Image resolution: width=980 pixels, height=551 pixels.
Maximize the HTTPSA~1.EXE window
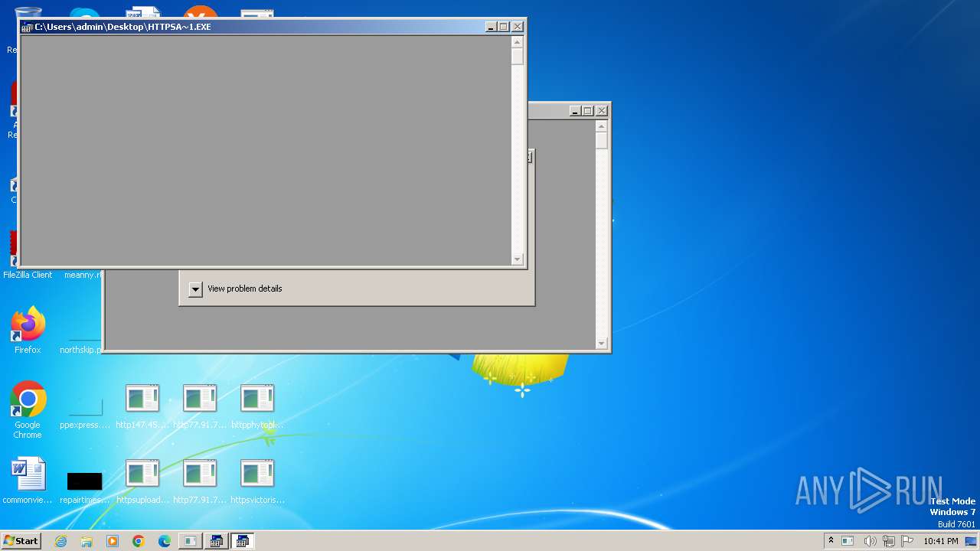click(504, 27)
